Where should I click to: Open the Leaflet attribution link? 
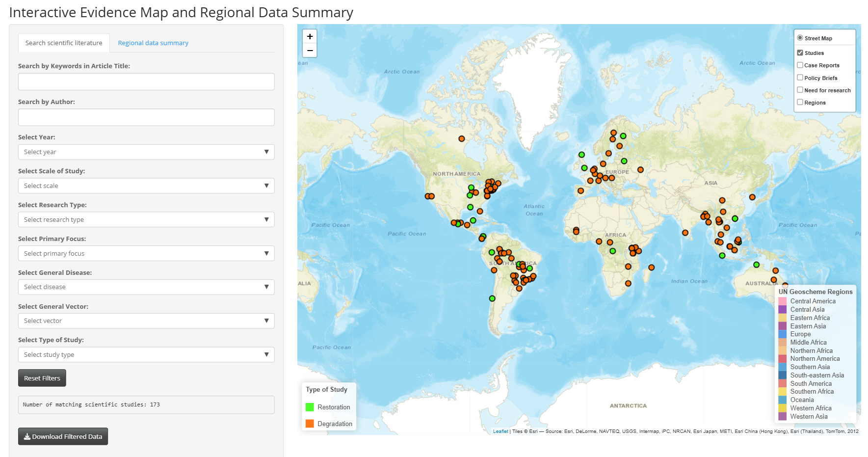coord(500,431)
